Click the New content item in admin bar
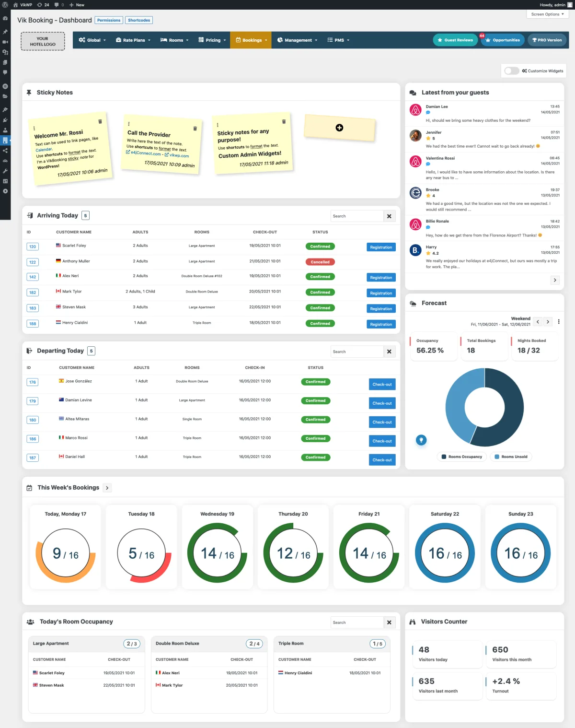The height and width of the screenshot is (728, 575). [x=77, y=5]
